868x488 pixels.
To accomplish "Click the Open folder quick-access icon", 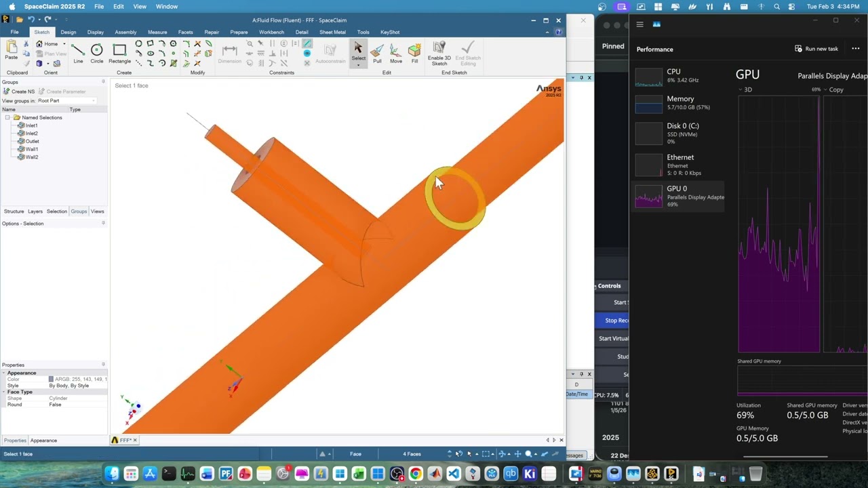I will click(x=20, y=20).
